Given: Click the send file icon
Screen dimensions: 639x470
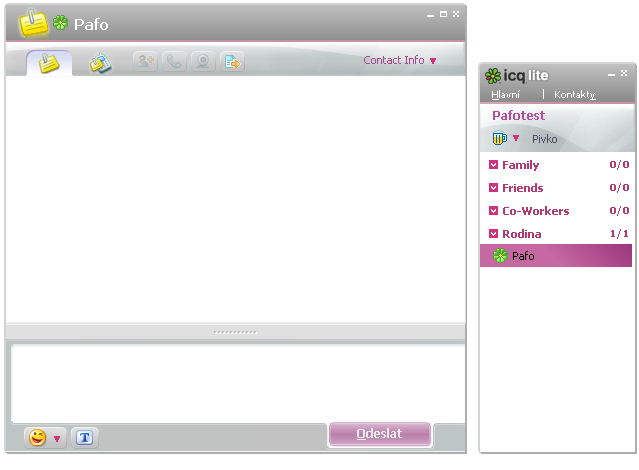Looking at the screenshot, I should (232, 62).
